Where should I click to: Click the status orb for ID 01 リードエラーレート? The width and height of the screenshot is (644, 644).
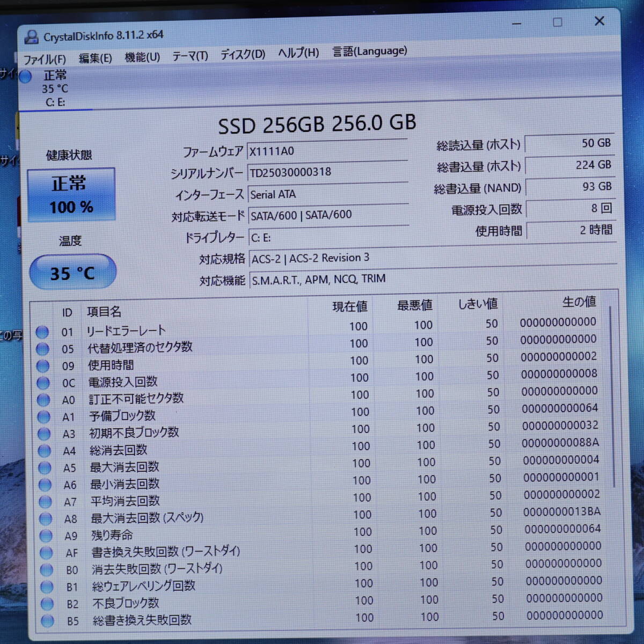click(x=42, y=332)
